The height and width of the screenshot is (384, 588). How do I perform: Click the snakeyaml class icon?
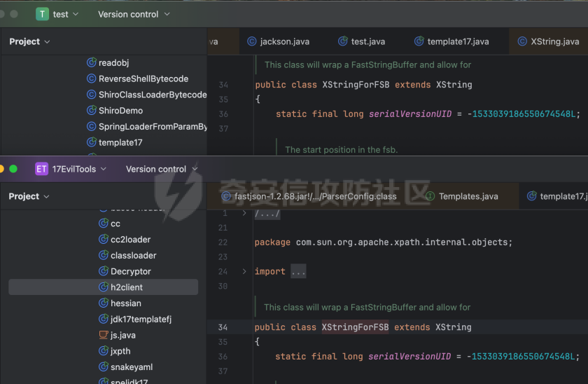click(104, 366)
